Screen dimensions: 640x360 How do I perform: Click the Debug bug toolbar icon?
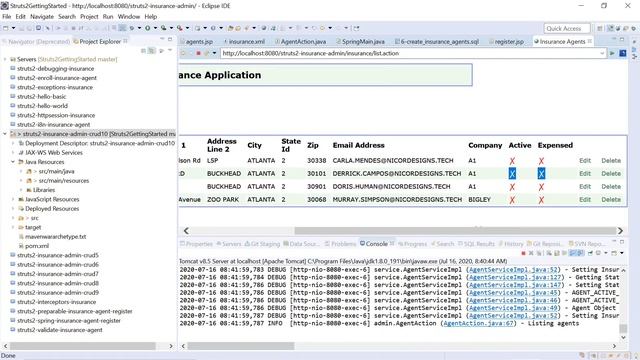pos(131,28)
